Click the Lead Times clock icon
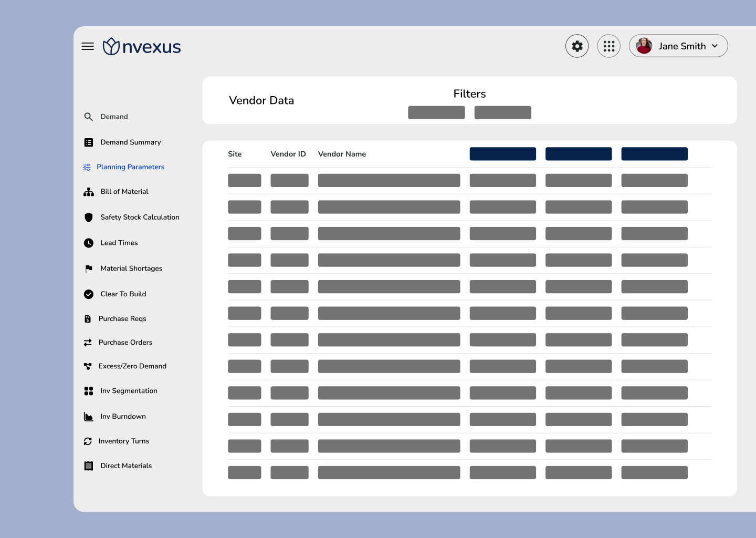The image size is (756, 538). coord(89,243)
